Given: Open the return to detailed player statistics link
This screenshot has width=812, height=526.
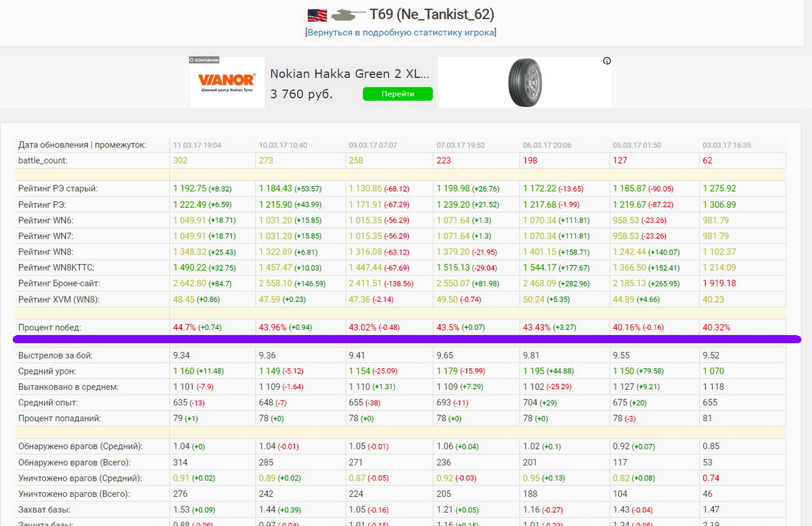Looking at the screenshot, I should [401, 32].
